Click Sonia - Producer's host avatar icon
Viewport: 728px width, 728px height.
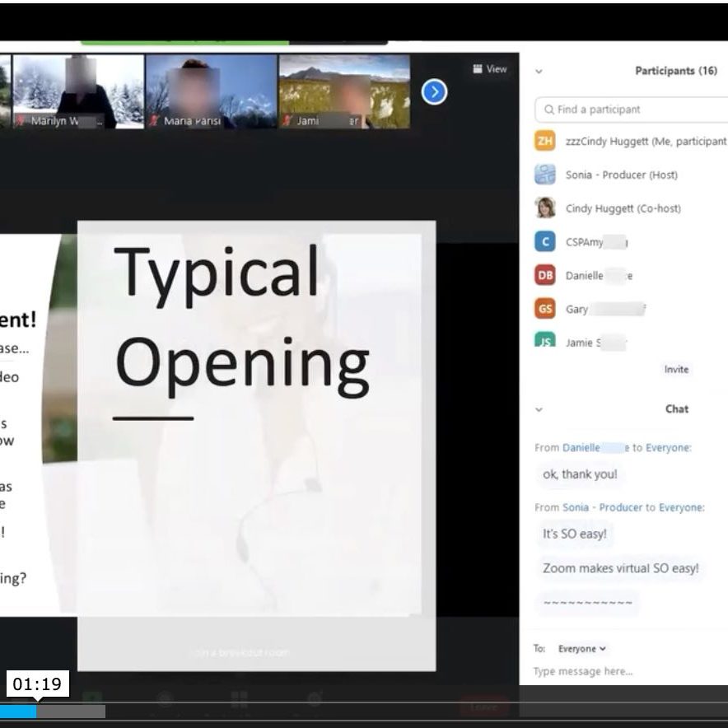(544, 175)
